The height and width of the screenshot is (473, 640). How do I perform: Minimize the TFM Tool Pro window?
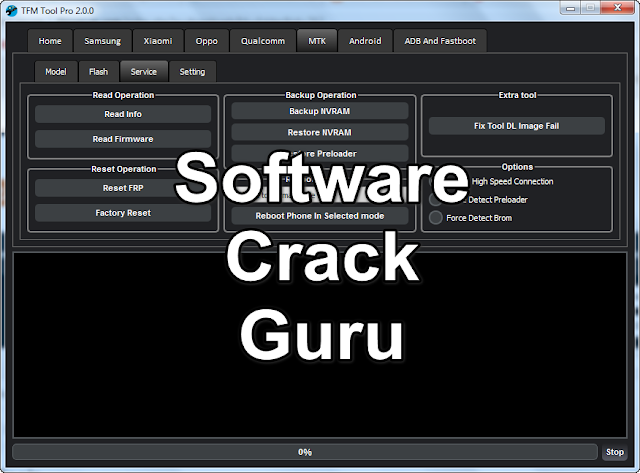tap(570, 8)
